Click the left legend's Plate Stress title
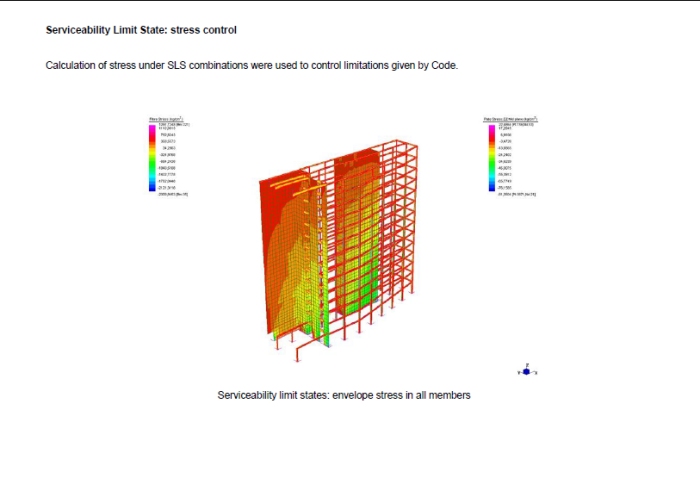The height and width of the screenshot is (497, 700). coord(168,118)
